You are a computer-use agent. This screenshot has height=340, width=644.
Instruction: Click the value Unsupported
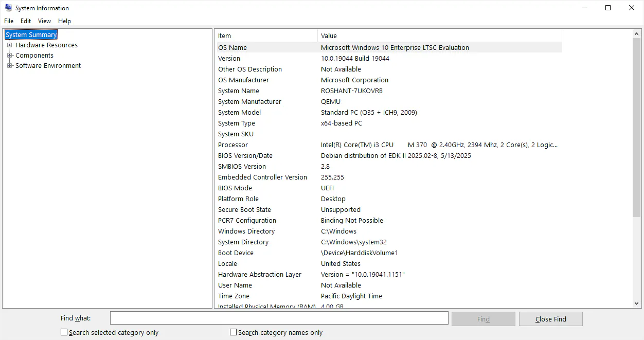pyautogui.click(x=341, y=209)
